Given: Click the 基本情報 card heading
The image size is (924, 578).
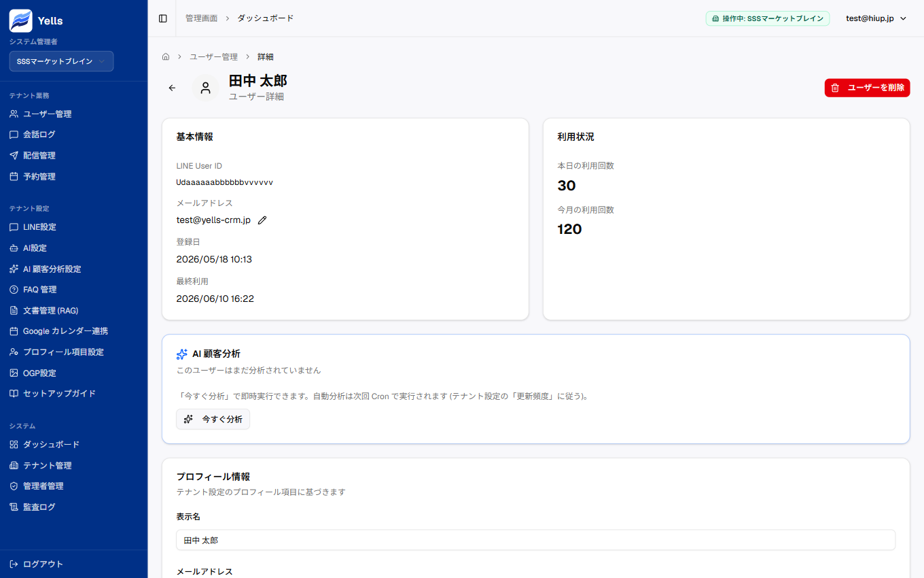Looking at the screenshot, I should (194, 137).
